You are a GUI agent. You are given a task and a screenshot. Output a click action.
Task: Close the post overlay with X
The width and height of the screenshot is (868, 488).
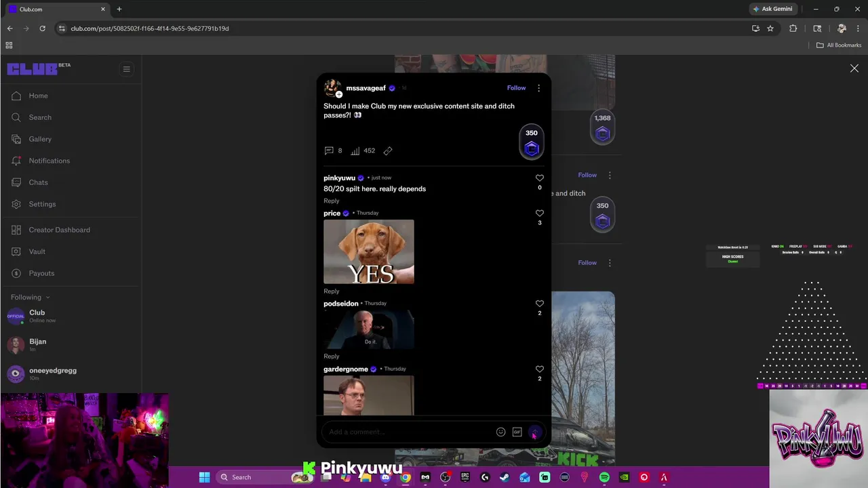854,68
